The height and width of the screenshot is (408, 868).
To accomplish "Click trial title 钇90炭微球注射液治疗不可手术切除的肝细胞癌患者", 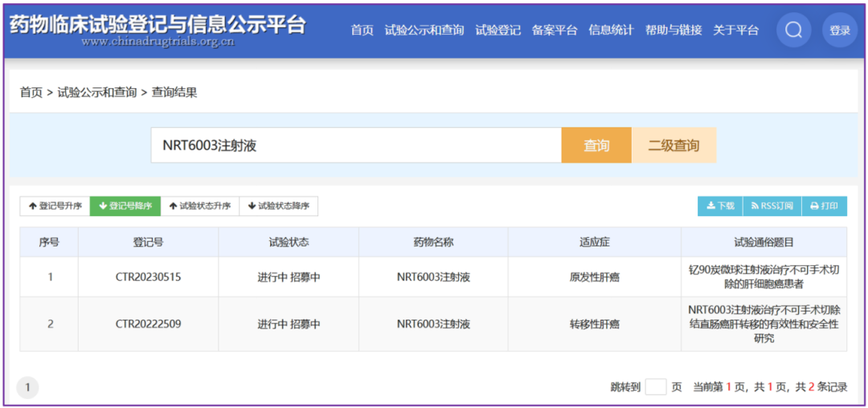I will [764, 277].
